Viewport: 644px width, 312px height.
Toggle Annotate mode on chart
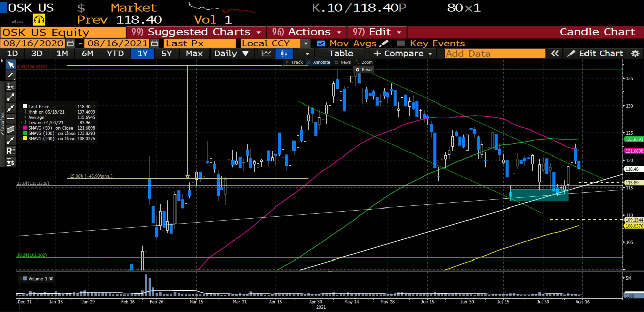pos(318,62)
